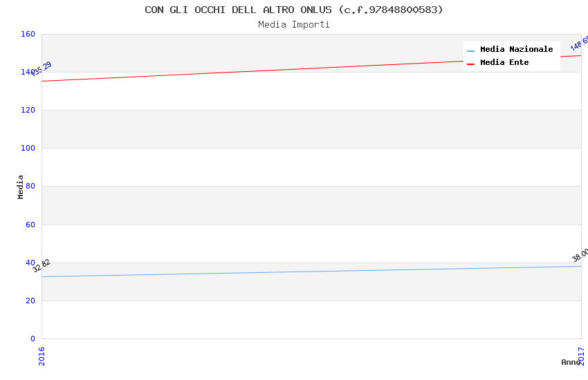Click the 2016 x-axis year label
This screenshot has height=380, width=588.
pos(42,356)
